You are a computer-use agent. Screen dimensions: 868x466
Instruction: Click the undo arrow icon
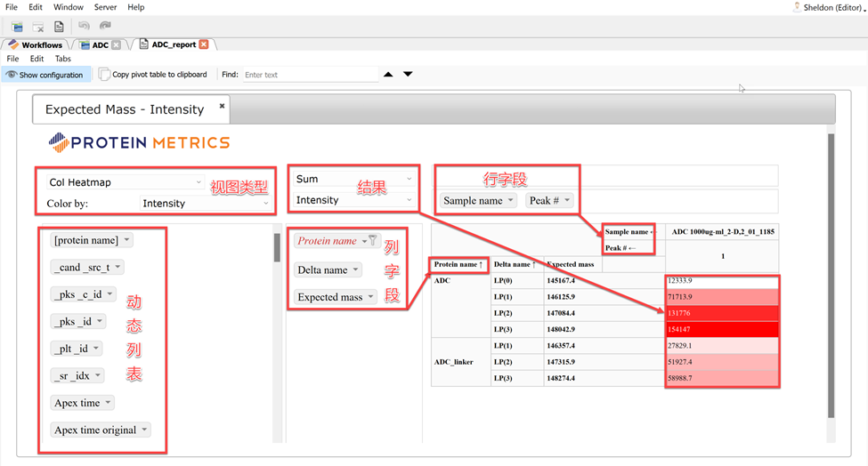click(84, 26)
